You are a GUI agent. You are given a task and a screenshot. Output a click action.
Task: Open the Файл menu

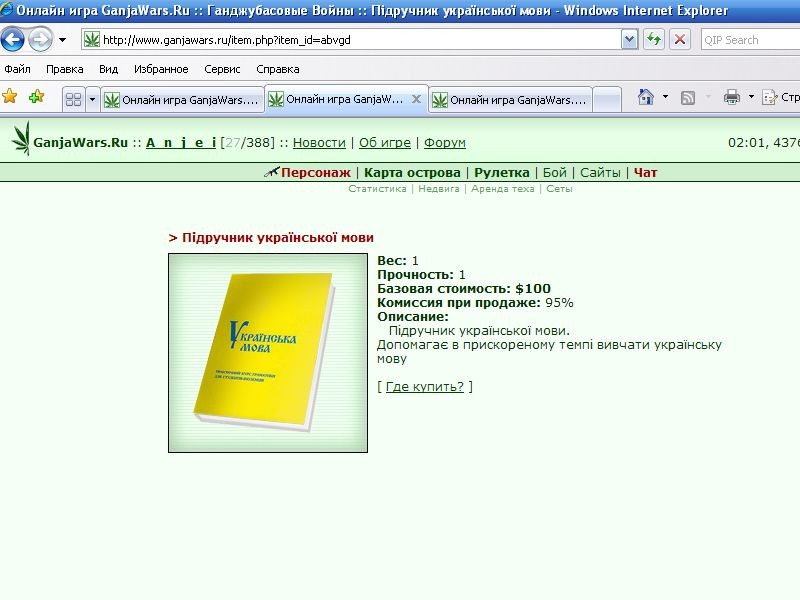(17, 69)
